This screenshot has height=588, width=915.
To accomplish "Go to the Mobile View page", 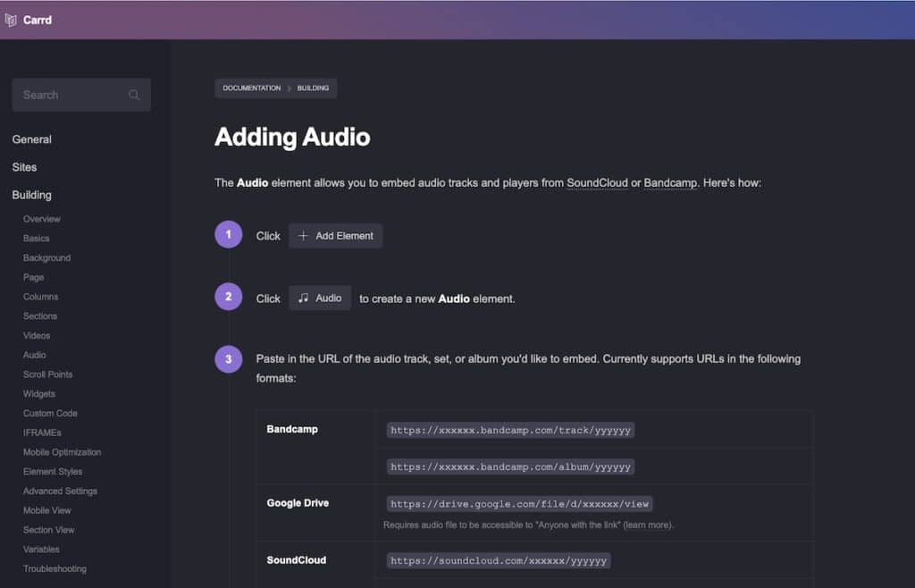I will coord(46,510).
